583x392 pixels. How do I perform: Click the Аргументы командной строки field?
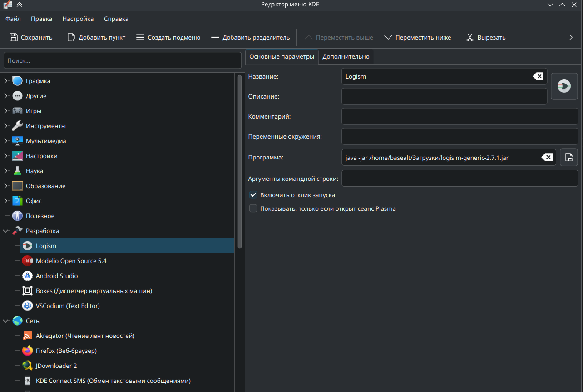click(460, 179)
